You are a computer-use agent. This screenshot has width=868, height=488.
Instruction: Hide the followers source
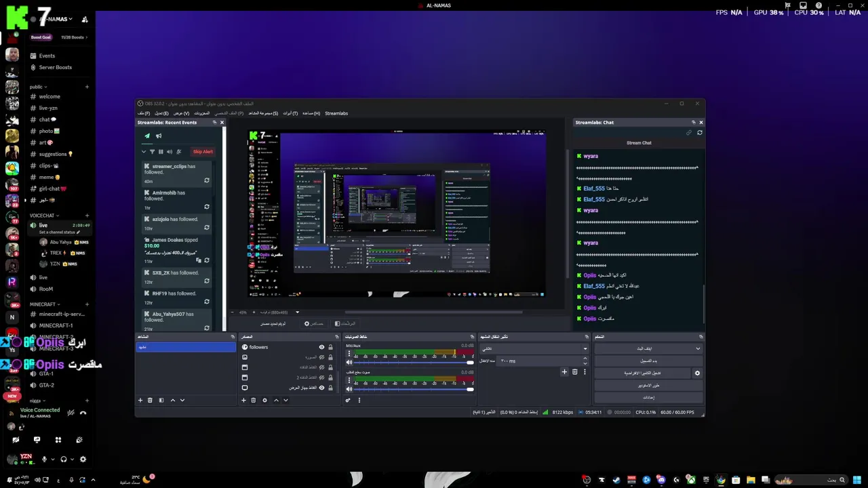click(322, 347)
